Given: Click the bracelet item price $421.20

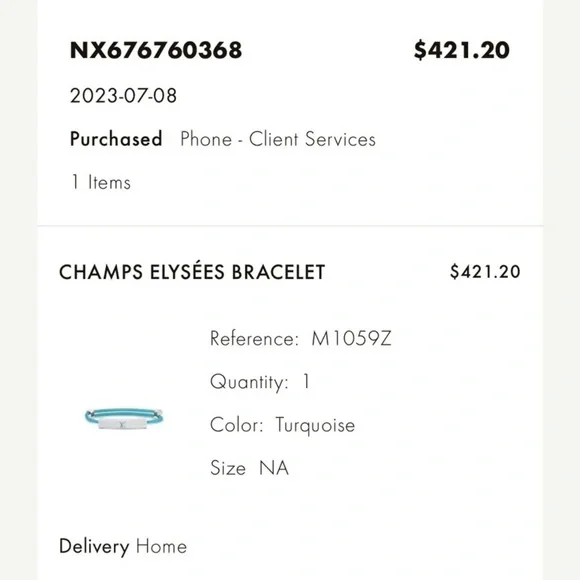Looking at the screenshot, I should pyautogui.click(x=485, y=272).
